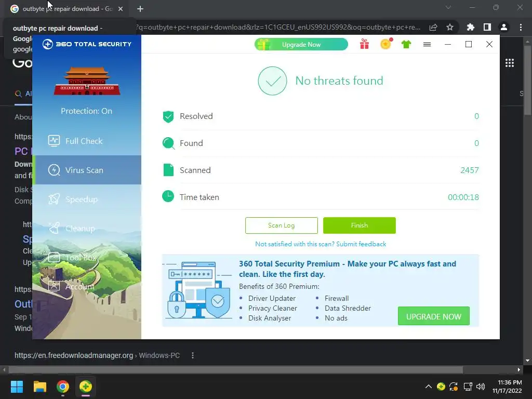
Task: Open the gold coin rewards icon
Action: coord(386,44)
